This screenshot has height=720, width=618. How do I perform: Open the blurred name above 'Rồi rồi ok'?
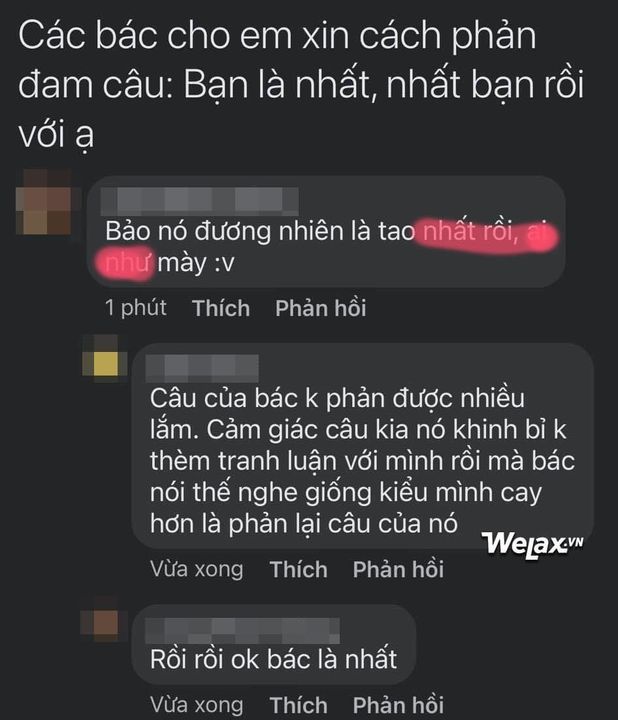tap(242, 630)
